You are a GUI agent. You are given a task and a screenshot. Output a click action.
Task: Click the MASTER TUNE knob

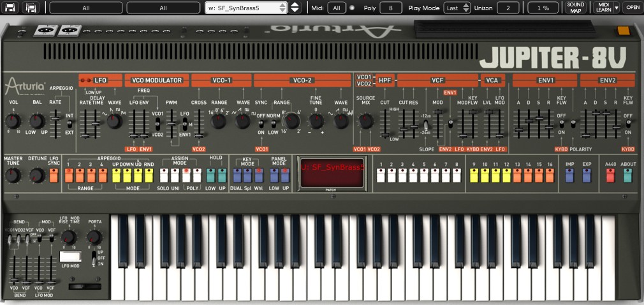pos(13,175)
